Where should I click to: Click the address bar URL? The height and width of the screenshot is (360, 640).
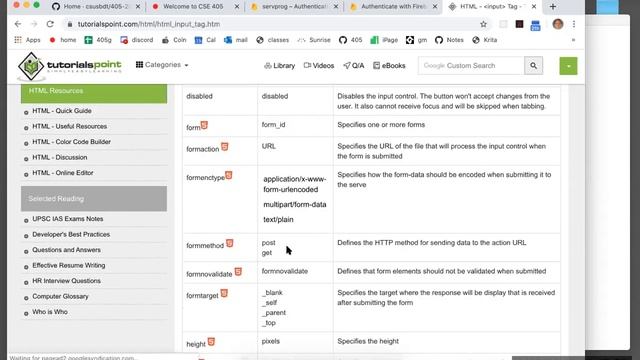pyautogui.click(x=149, y=24)
